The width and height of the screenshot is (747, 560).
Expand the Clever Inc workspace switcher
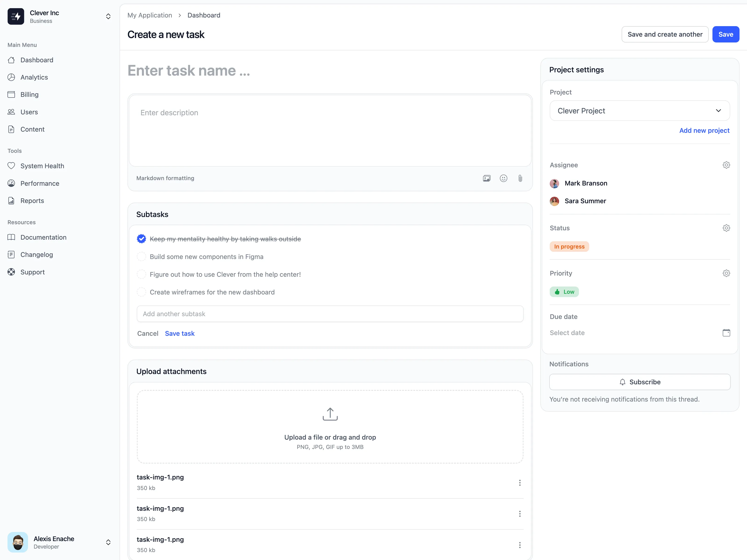click(x=108, y=16)
